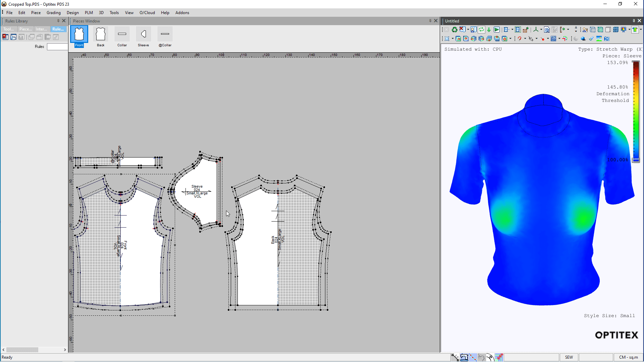Click the open rules library folder icon
This screenshot has height=362, width=644.
point(13,37)
